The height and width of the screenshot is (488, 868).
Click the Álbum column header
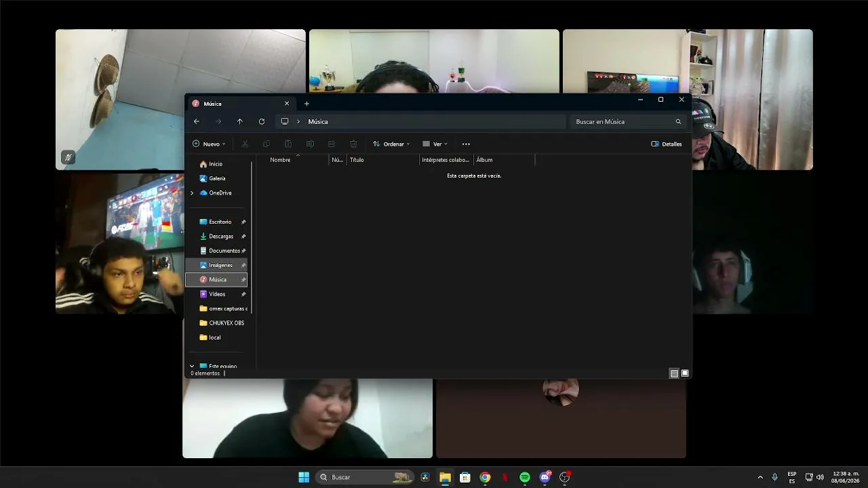pos(484,160)
